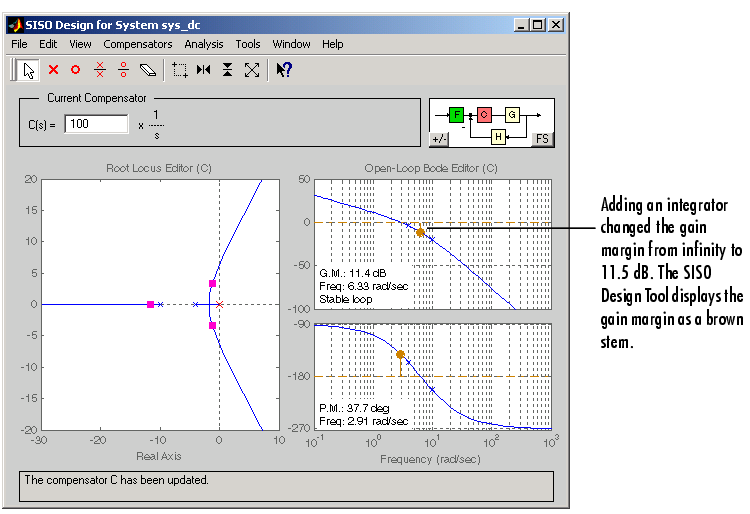Click the Real Axis label
The width and height of the screenshot is (750, 514).
pos(159,456)
